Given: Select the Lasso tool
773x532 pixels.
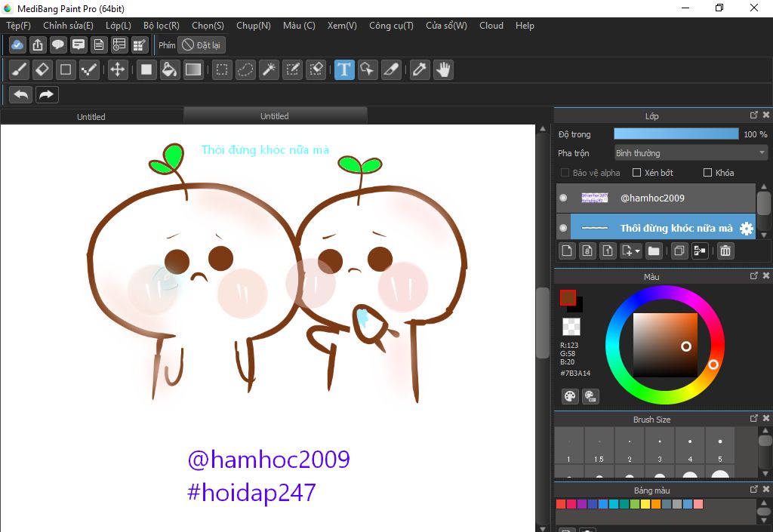Looking at the screenshot, I should (245, 70).
